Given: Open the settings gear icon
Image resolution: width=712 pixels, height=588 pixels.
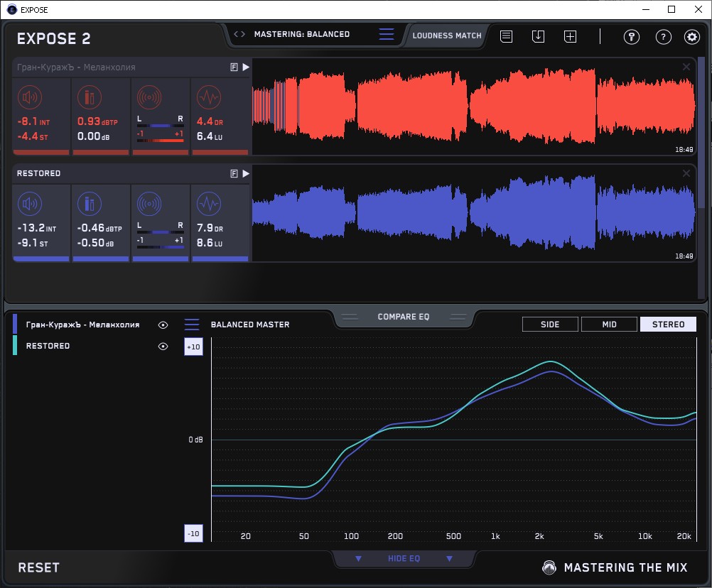Looking at the screenshot, I should (x=691, y=37).
